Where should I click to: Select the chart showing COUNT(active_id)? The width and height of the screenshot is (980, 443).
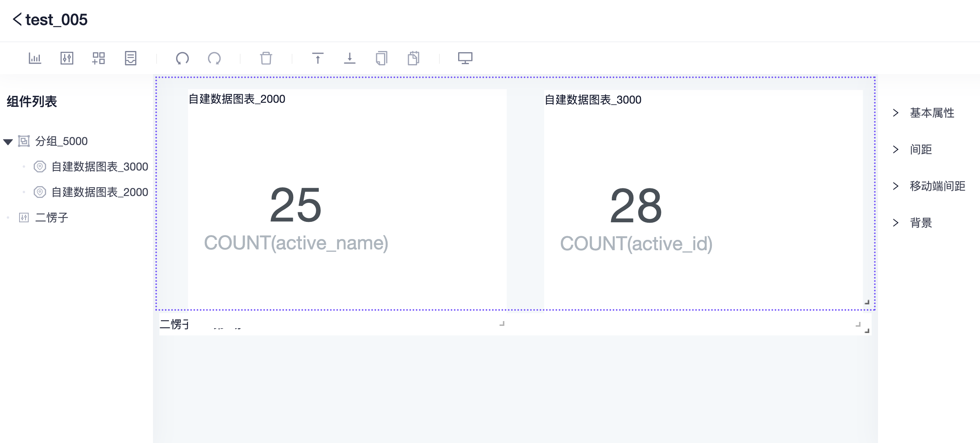point(704,199)
